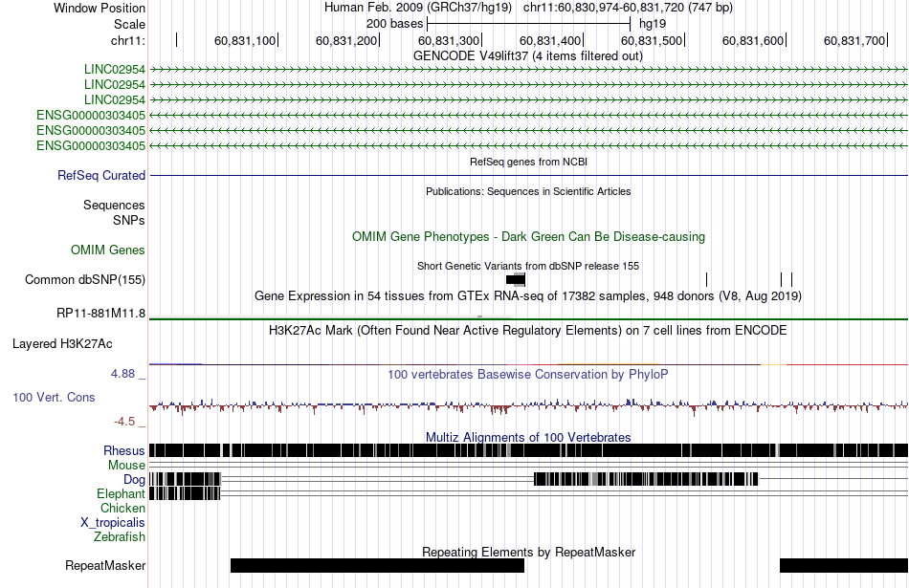Click the RefSeq Curated blue gene line
This screenshot has height=588, width=909.
pos(528,176)
